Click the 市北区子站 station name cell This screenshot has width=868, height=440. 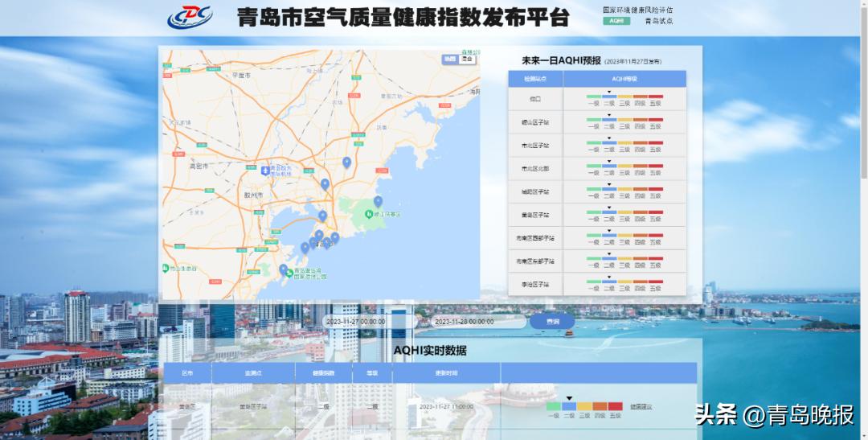(x=536, y=146)
